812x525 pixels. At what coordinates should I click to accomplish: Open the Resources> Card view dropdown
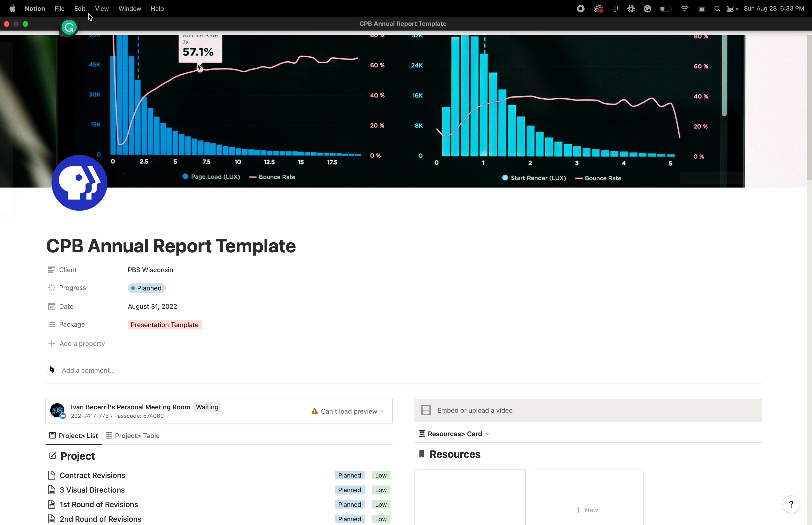tap(455, 434)
